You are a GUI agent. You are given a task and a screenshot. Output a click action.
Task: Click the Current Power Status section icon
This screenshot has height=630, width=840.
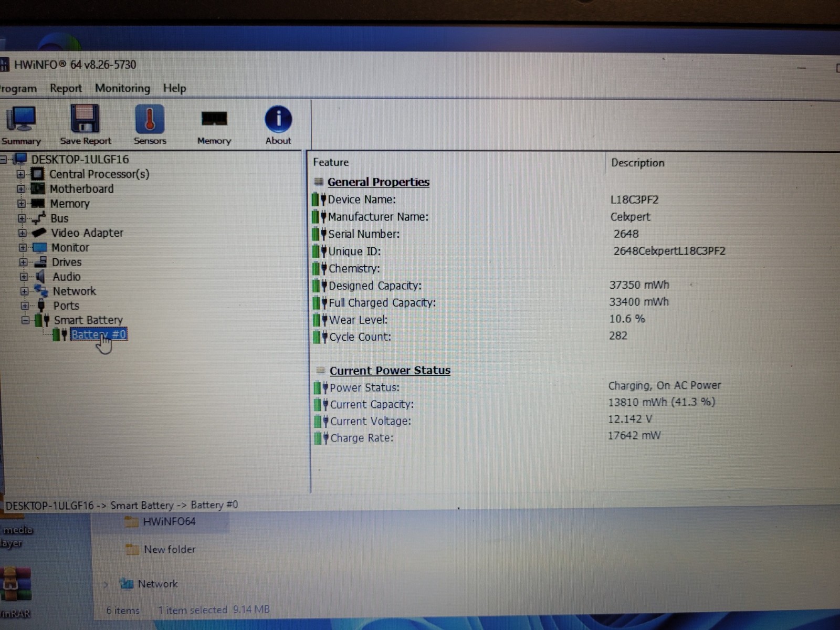pos(320,371)
